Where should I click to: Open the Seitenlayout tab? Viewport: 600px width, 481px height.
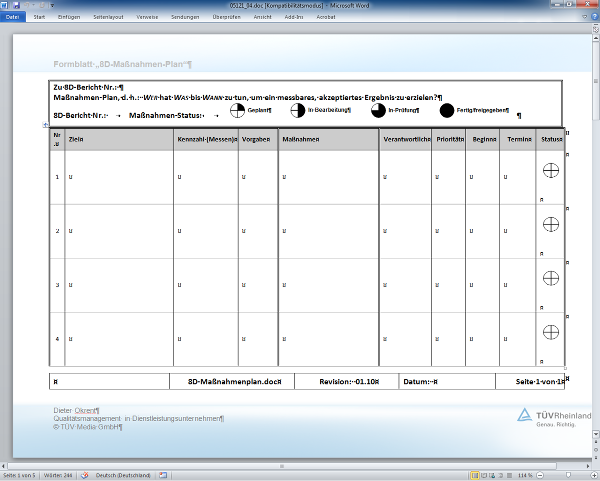tap(108, 17)
